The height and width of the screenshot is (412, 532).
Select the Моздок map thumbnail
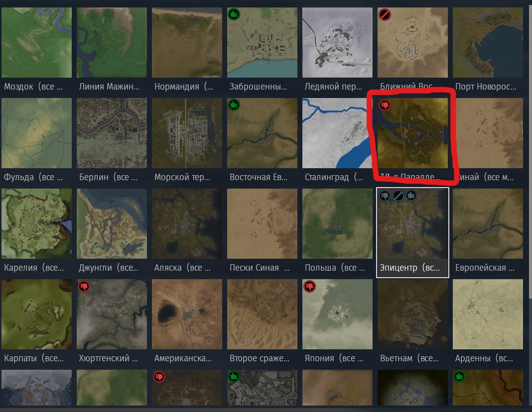tap(37, 43)
